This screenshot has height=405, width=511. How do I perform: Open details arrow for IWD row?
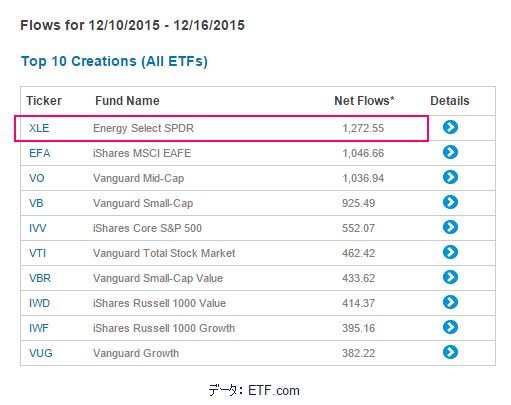tap(450, 302)
